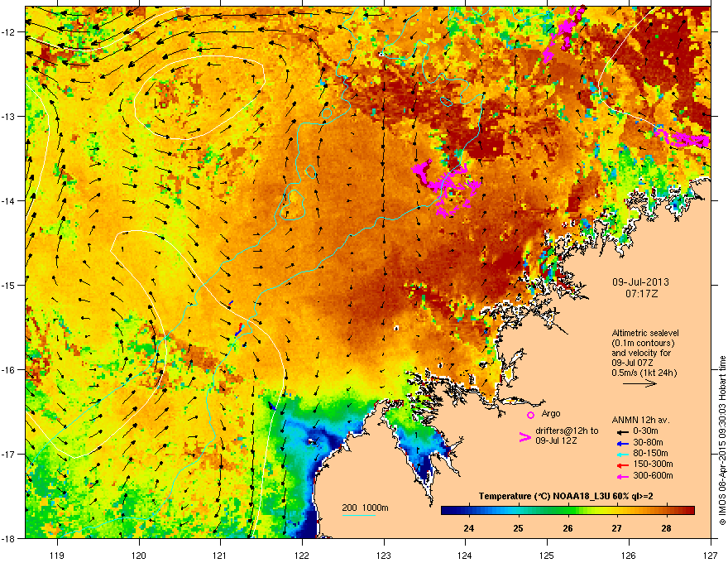
Task: Click color bar tick label 24
Action: point(469,528)
